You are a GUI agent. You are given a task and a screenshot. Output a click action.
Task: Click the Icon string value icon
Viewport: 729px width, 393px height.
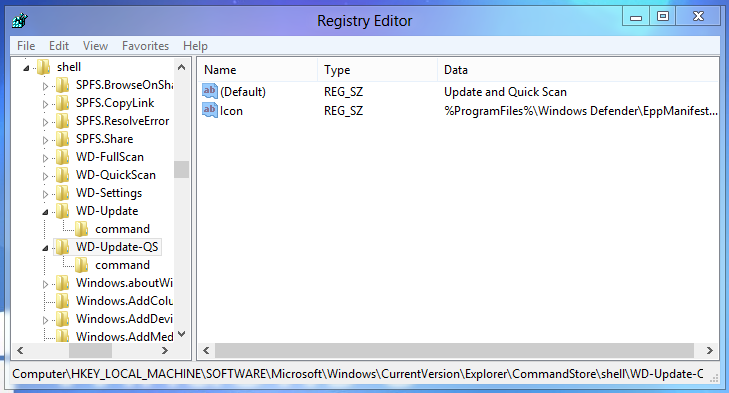[210, 110]
